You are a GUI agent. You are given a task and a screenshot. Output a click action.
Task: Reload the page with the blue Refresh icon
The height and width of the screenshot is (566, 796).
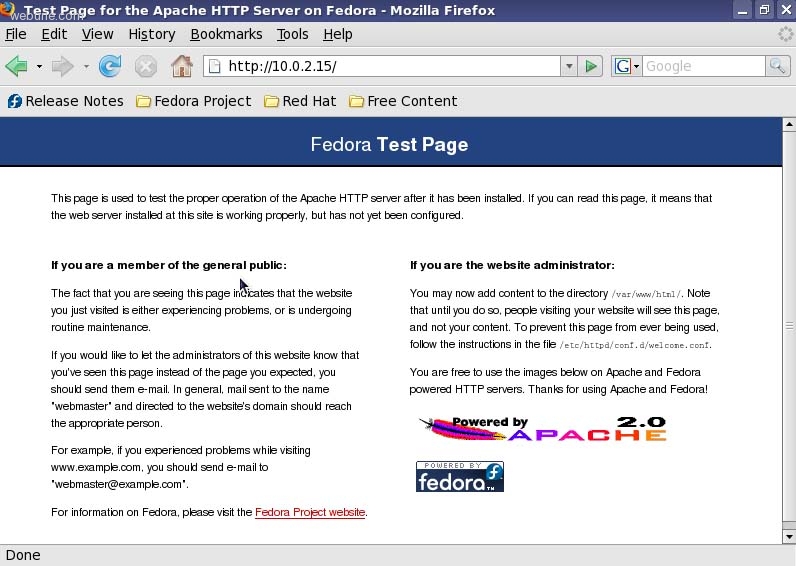pos(110,66)
